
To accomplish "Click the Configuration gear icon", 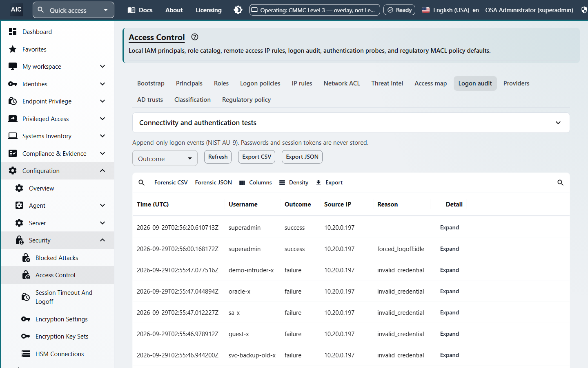I will (x=13, y=171).
